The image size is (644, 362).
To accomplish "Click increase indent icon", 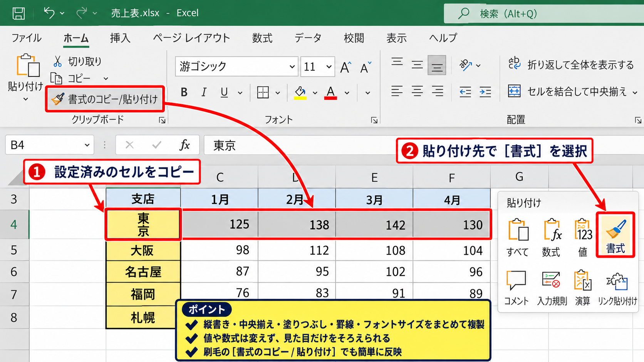I will click(485, 92).
